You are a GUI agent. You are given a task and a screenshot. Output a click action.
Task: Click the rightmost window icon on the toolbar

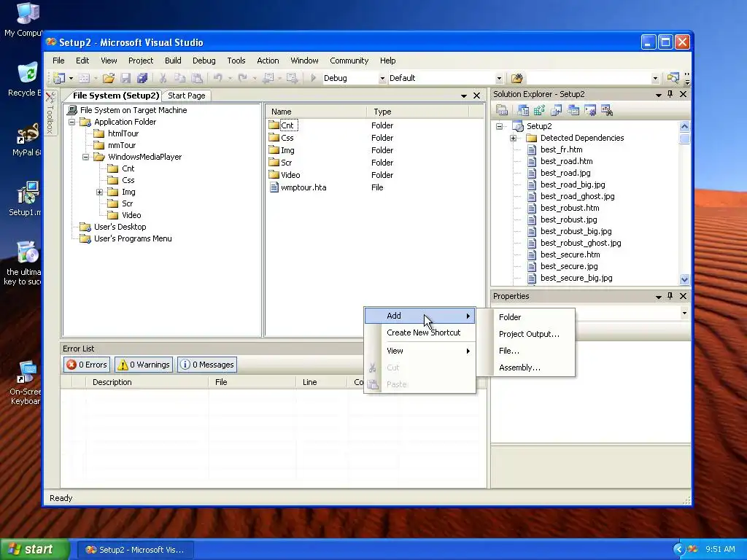pos(673,78)
